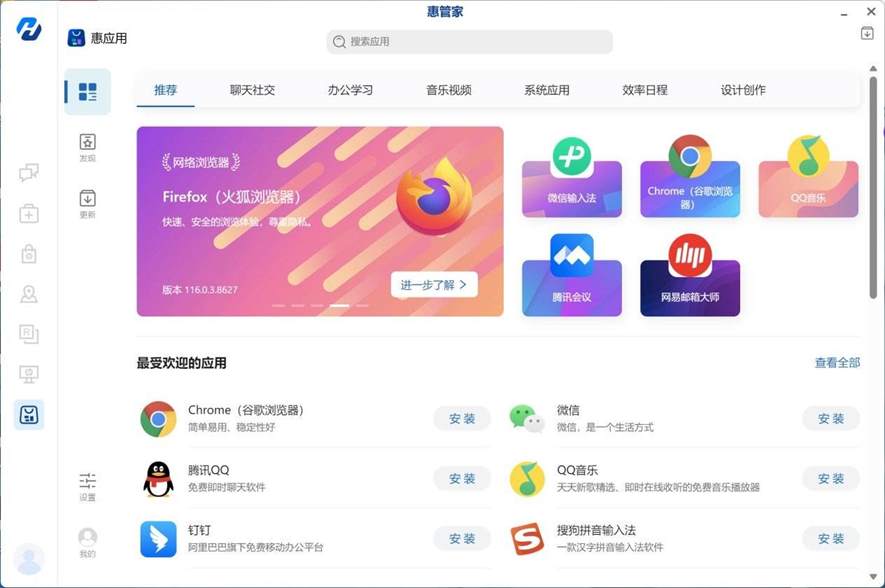Open the 微信输入法 featured tile
The image size is (885, 588).
point(572,177)
